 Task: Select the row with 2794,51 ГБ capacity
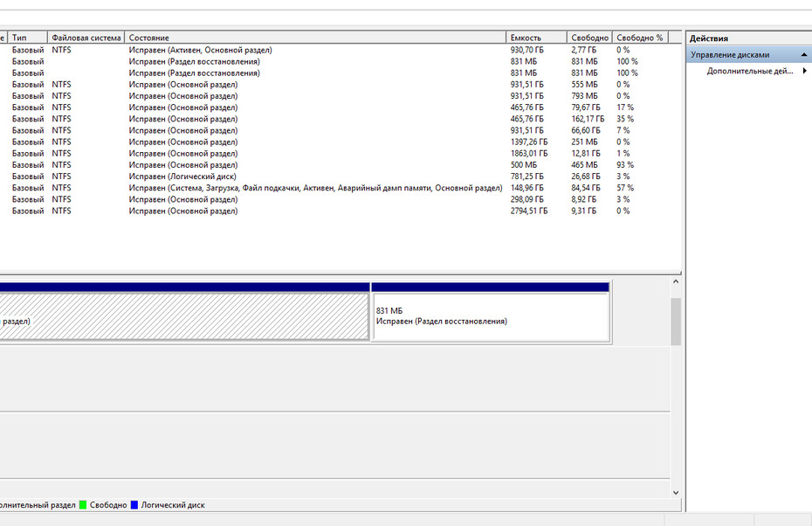click(339, 211)
